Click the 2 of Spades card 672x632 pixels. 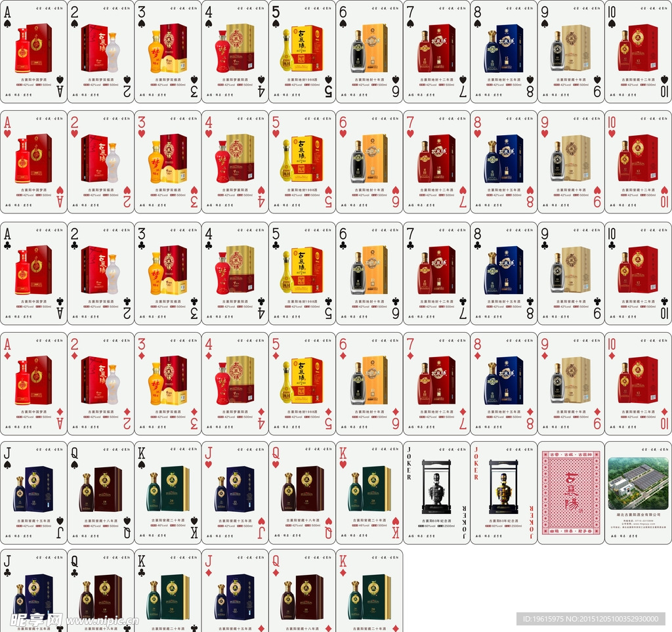[100, 52]
